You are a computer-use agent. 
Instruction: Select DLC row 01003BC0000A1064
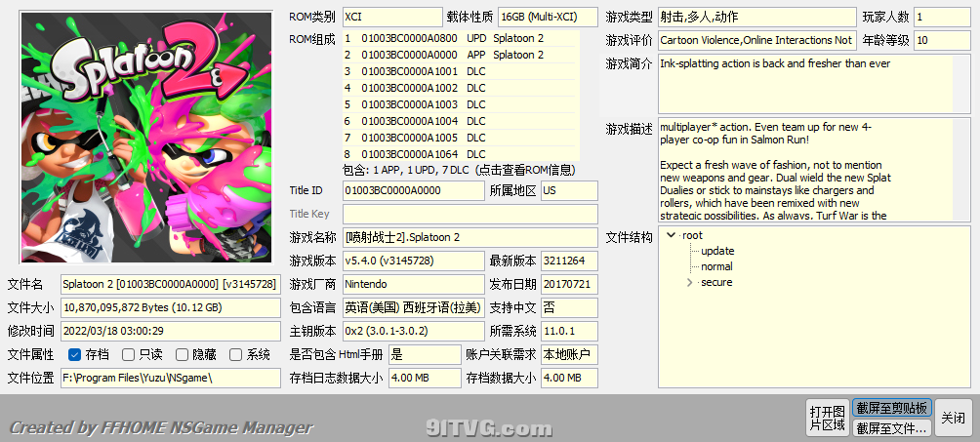[461, 154]
